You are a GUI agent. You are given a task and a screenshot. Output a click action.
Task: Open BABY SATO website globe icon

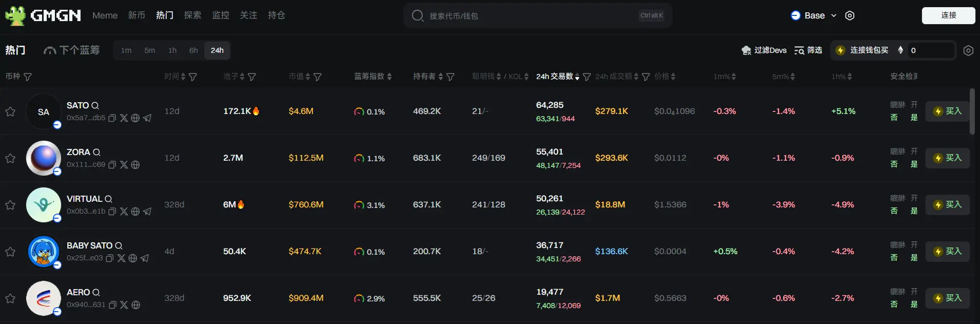coord(133,258)
